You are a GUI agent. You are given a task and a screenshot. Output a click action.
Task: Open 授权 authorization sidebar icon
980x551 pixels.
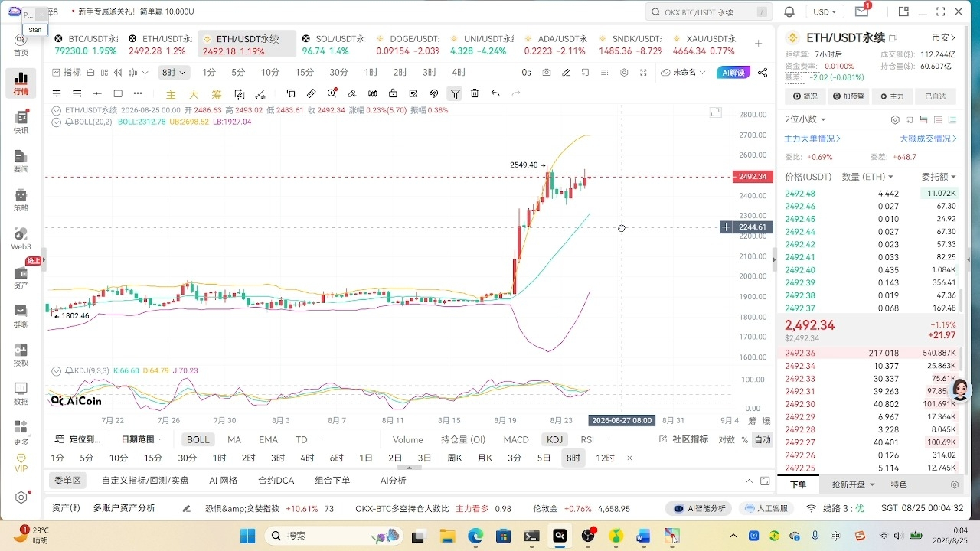21,356
